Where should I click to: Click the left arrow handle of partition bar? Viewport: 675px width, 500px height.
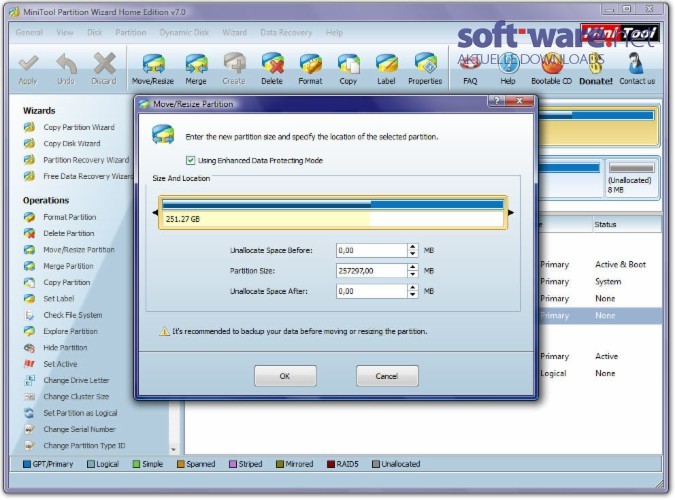(x=155, y=213)
